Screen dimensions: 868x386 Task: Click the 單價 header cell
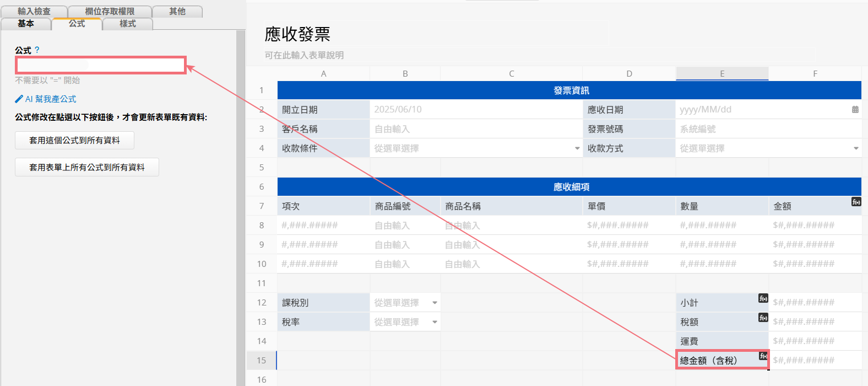click(x=629, y=206)
